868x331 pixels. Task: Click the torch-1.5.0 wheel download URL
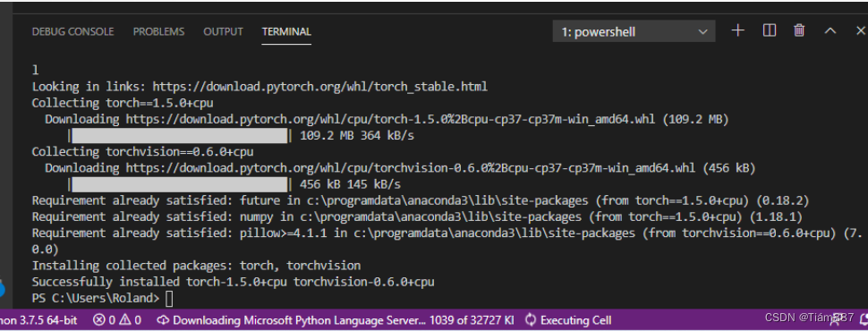[x=390, y=119]
